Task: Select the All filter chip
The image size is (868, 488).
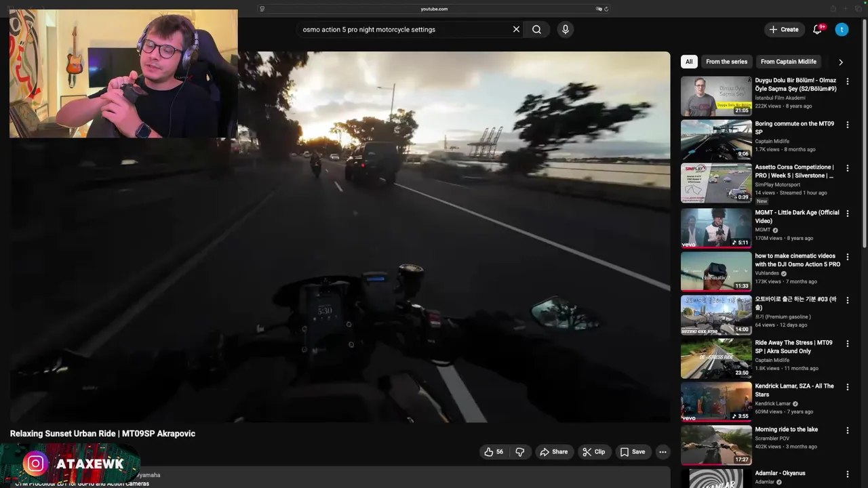Action: [689, 62]
